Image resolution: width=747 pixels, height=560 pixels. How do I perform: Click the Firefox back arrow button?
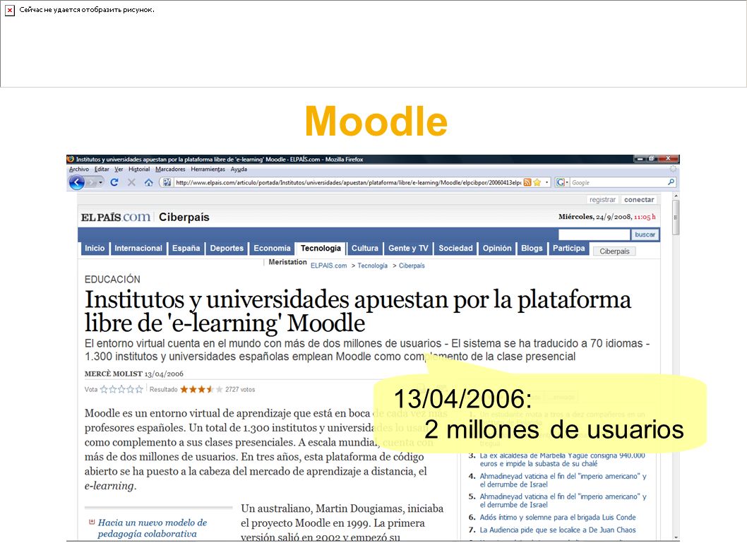[77, 182]
